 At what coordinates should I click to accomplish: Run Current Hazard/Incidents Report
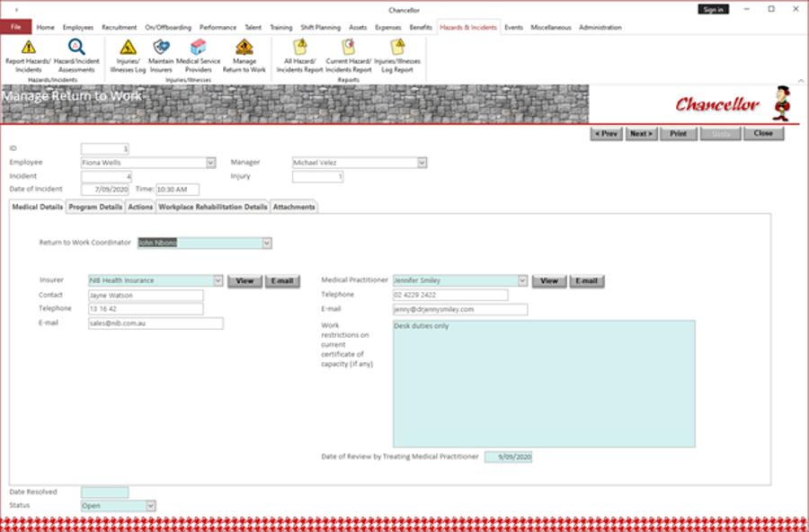pos(348,57)
